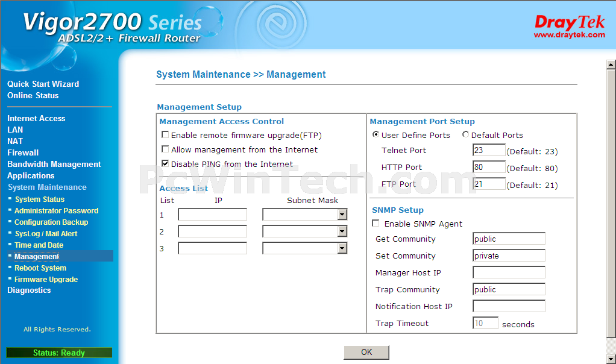Open Bandwidth Management menu
The width and height of the screenshot is (616, 364).
[54, 164]
